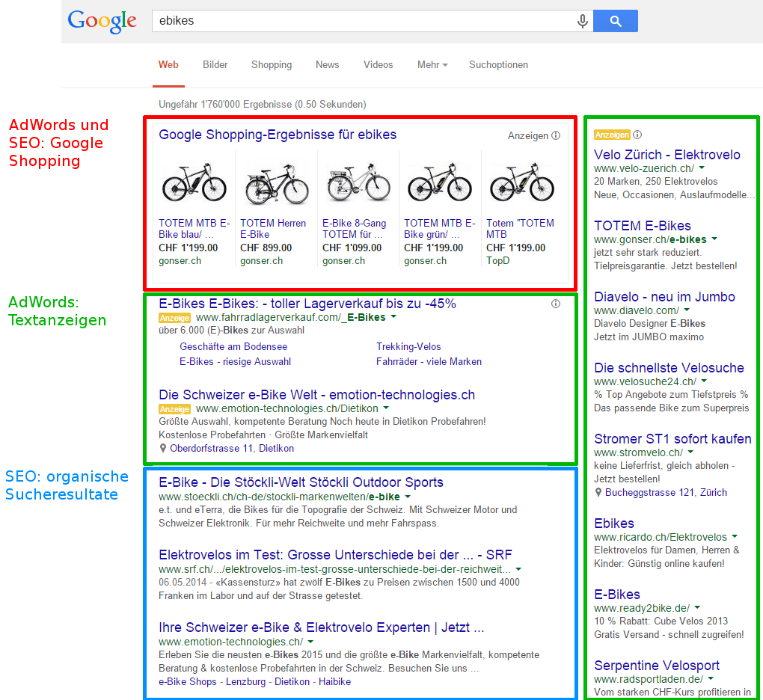
Task: Open e-Bike Shops sitelink
Action: coord(187,681)
